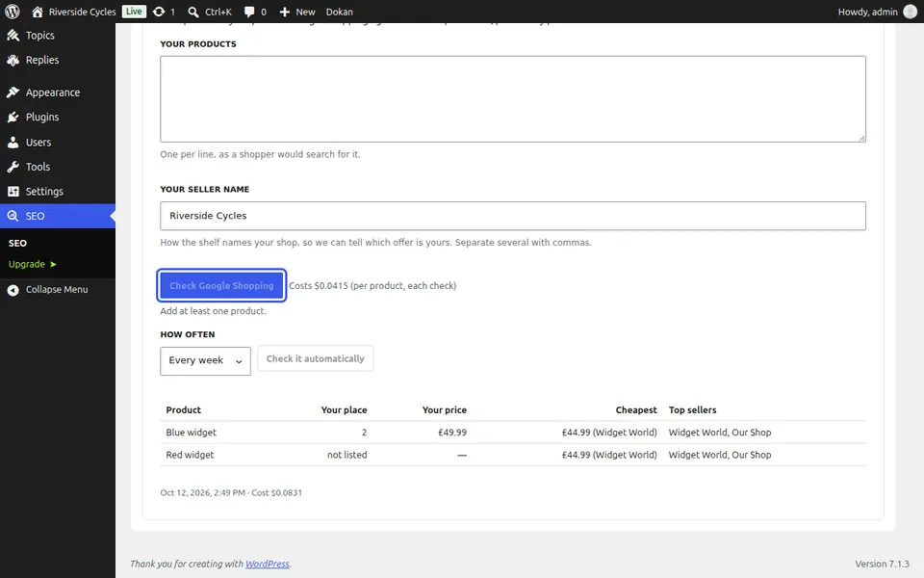The height and width of the screenshot is (578, 924).
Task: Follow the SEO Upgrade link
Action: tap(33, 264)
